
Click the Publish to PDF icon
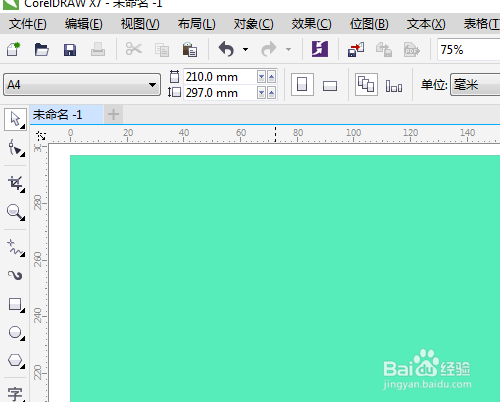point(412,50)
